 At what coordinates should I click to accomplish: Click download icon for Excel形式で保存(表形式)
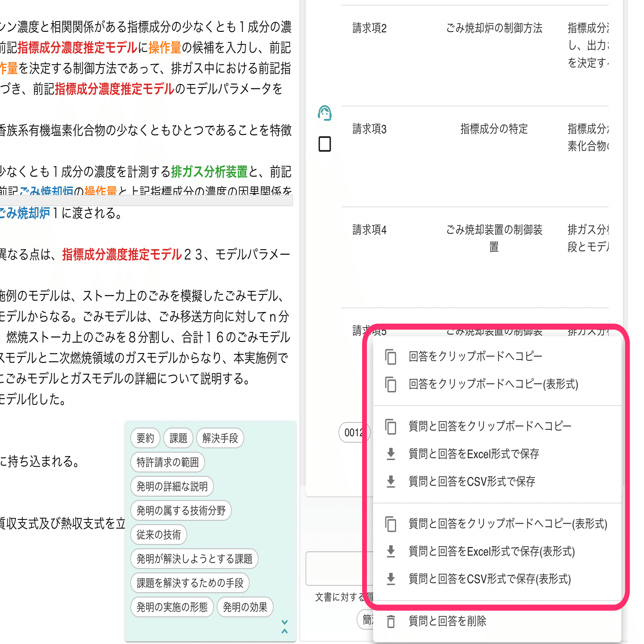point(391,551)
